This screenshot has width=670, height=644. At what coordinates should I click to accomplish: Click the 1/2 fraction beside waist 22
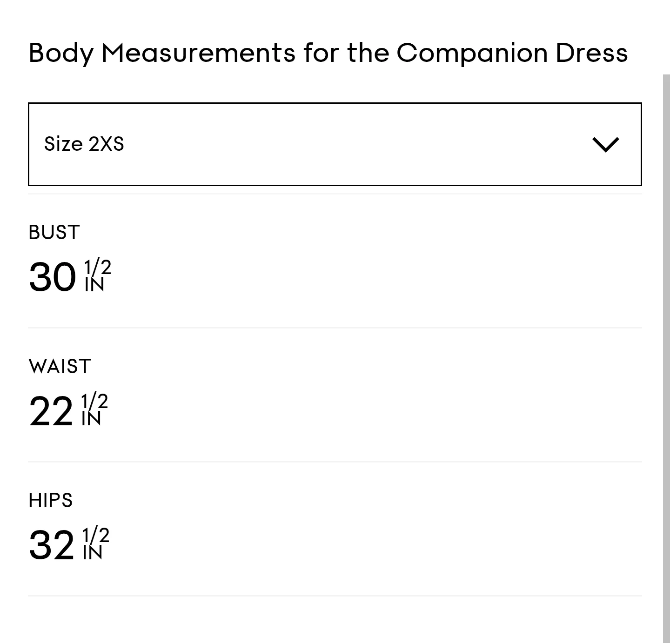[x=94, y=401]
